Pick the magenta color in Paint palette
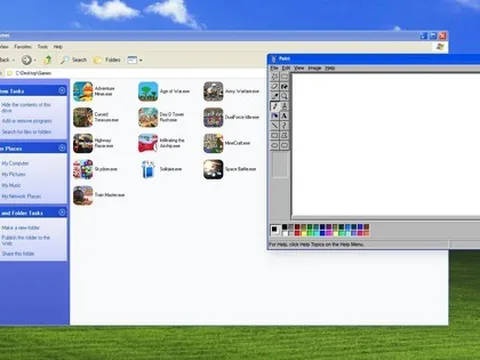480x360 pixels. [329, 233]
